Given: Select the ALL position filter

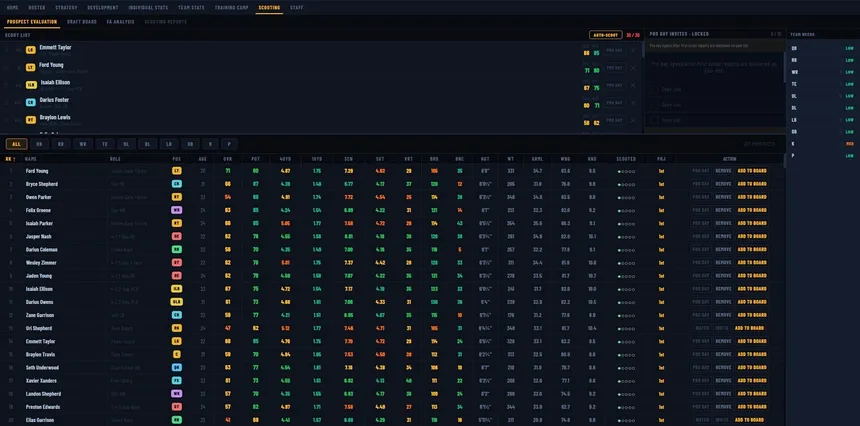Looking at the screenshot, I should coord(16,144).
